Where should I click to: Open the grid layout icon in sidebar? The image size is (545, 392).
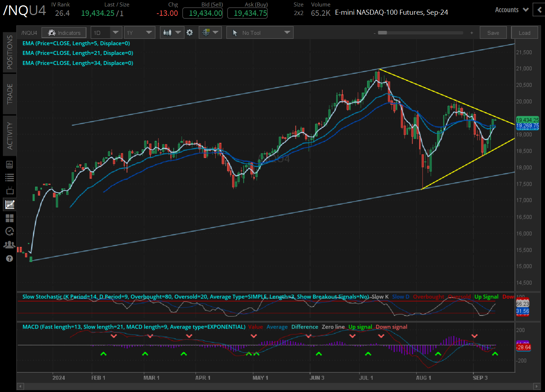pyautogui.click(x=10, y=218)
